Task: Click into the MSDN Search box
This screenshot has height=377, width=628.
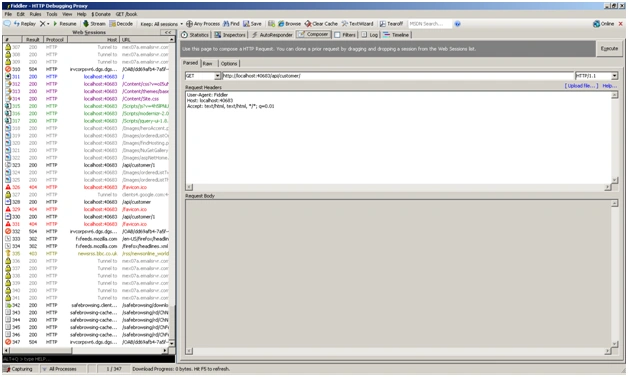Action: pos(430,24)
